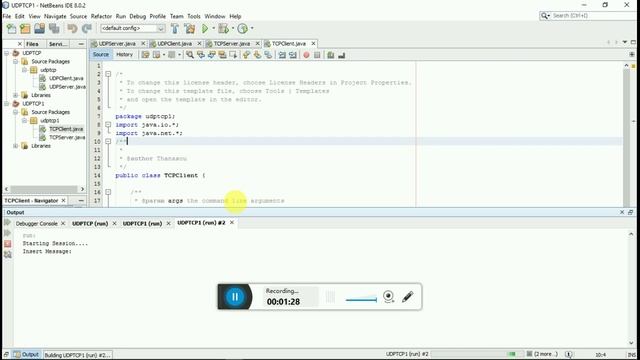Run the project with the green play icon
This screenshot has height=360, width=640.
click(x=205, y=29)
